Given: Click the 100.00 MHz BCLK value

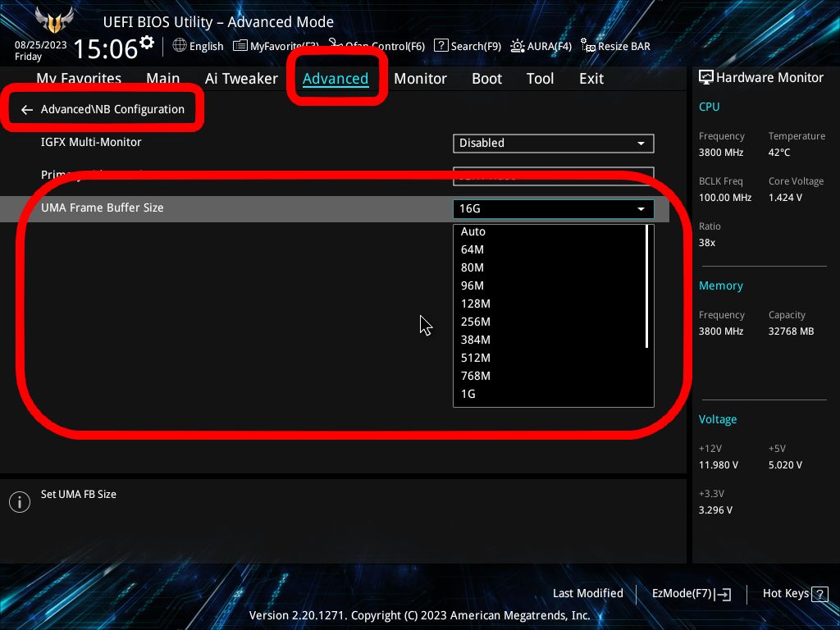Looking at the screenshot, I should point(725,198).
